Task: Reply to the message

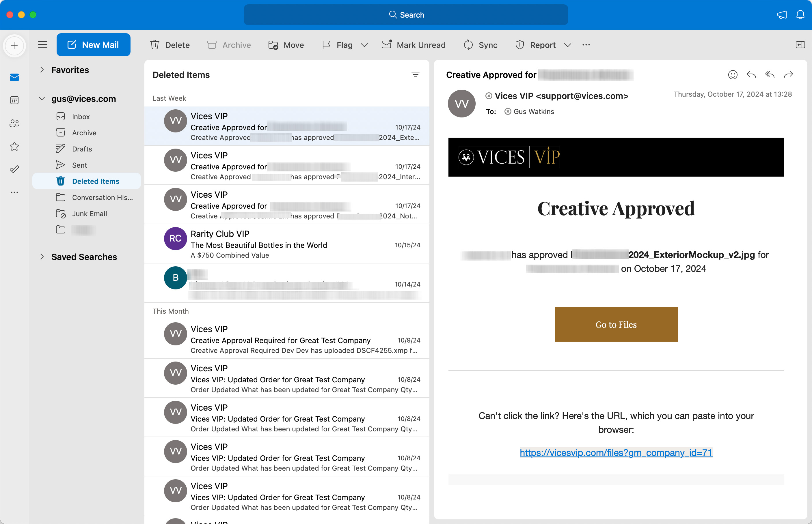Action: click(x=751, y=74)
